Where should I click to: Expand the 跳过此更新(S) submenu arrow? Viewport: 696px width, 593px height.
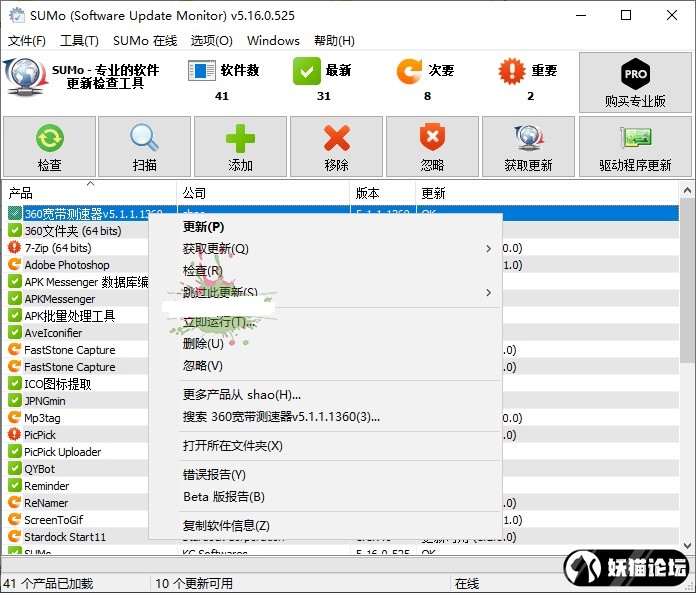tap(488, 293)
